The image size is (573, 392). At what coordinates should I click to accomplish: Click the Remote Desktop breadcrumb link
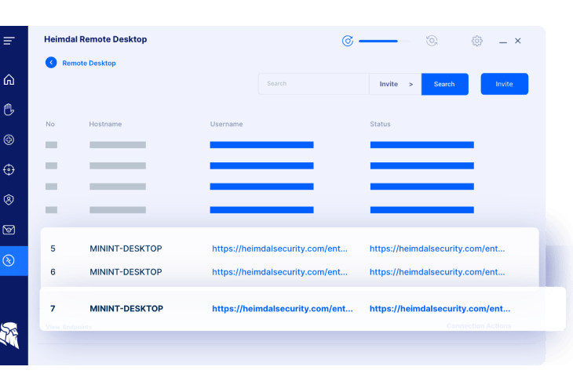[89, 64]
